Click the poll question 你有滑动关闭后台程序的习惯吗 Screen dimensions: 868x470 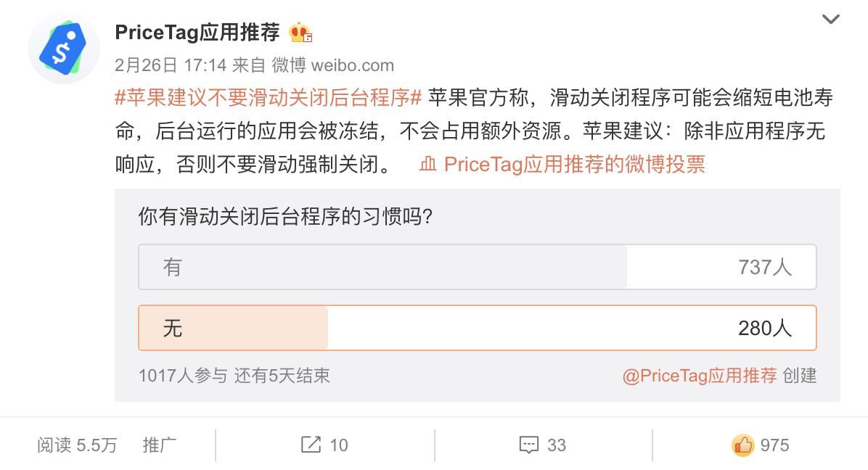pos(286,217)
